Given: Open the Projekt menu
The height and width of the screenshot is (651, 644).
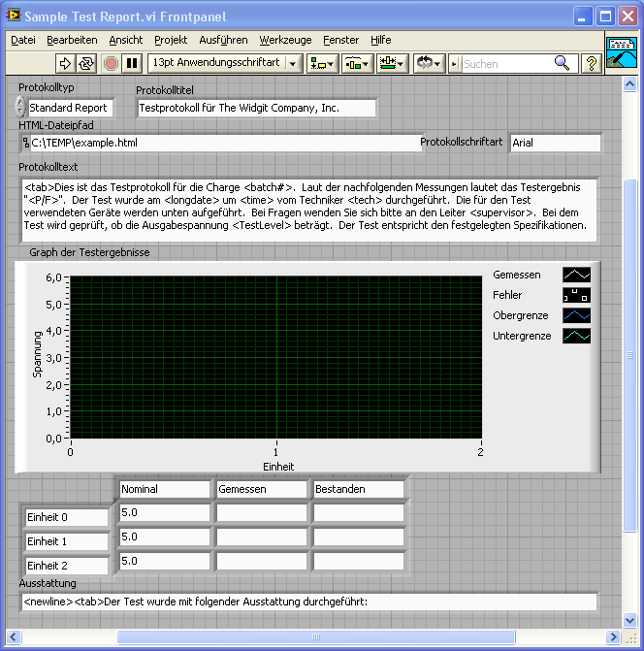Looking at the screenshot, I should tap(171, 40).
